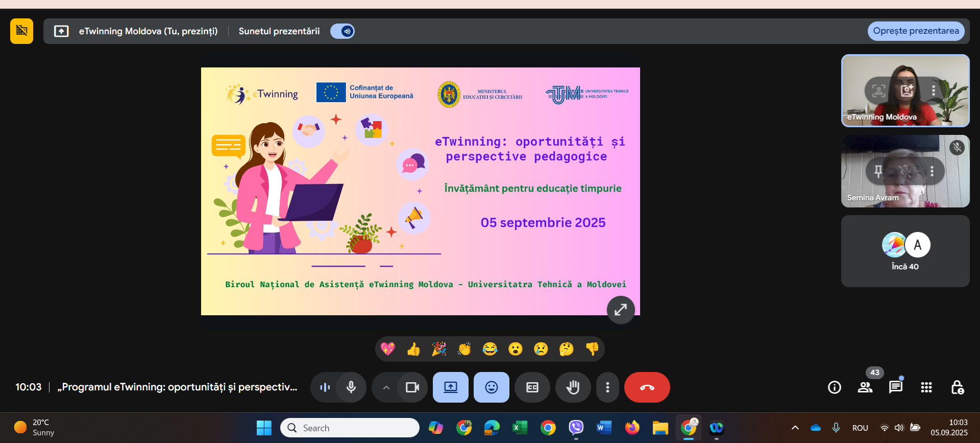Open the clock showing 10:03 05.09.2025
The width and height of the screenshot is (980, 443).
(949, 428)
